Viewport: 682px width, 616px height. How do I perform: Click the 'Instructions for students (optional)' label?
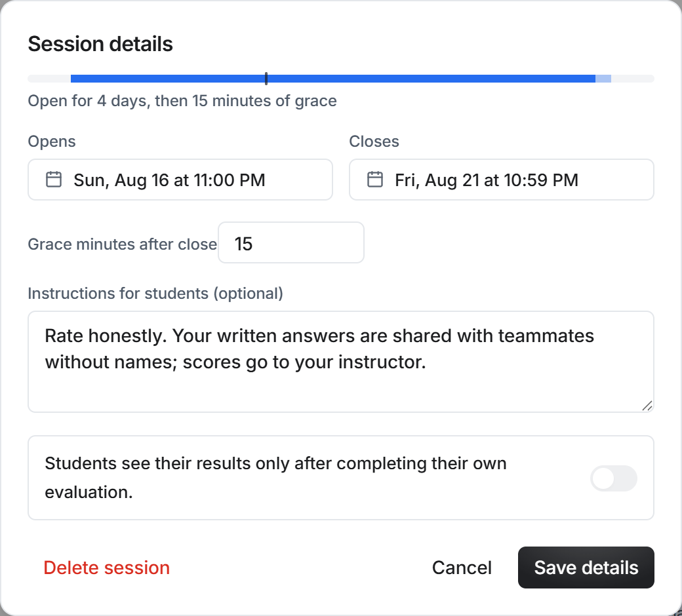155,294
